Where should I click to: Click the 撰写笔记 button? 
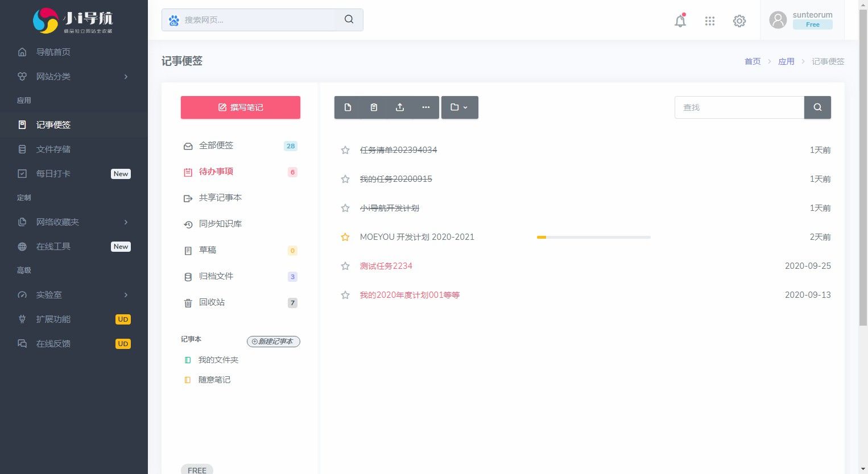[240, 107]
